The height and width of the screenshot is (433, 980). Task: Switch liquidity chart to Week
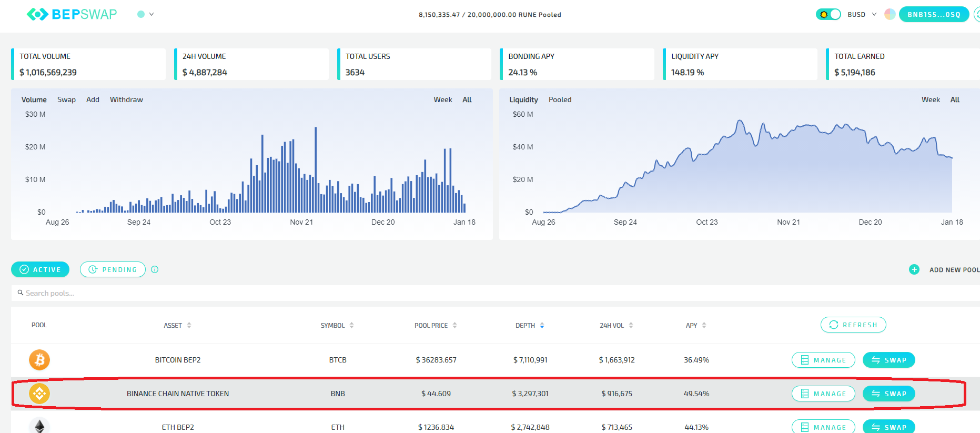931,99
